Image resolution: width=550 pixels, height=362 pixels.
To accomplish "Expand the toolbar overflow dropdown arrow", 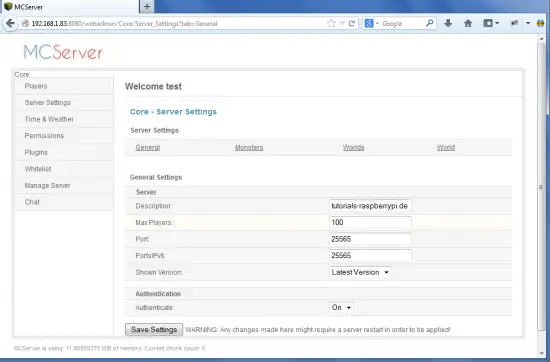I will 528,24.
